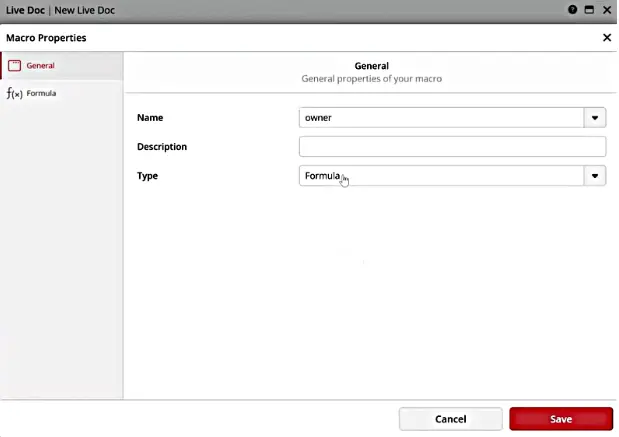The image size is (619, 437).
Task: Click the General heading text
Action: (x=371, y=66)
